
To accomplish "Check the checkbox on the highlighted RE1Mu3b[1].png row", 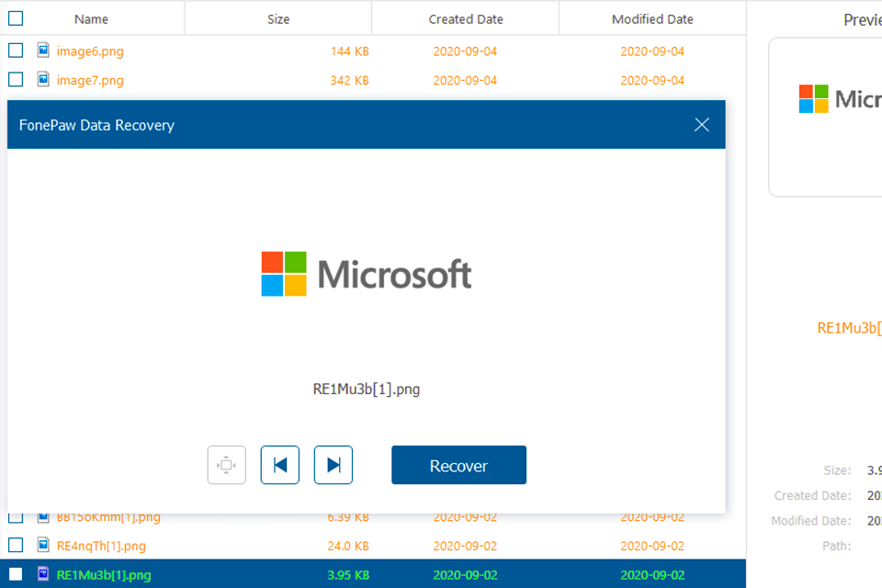I will click(15, 574).
